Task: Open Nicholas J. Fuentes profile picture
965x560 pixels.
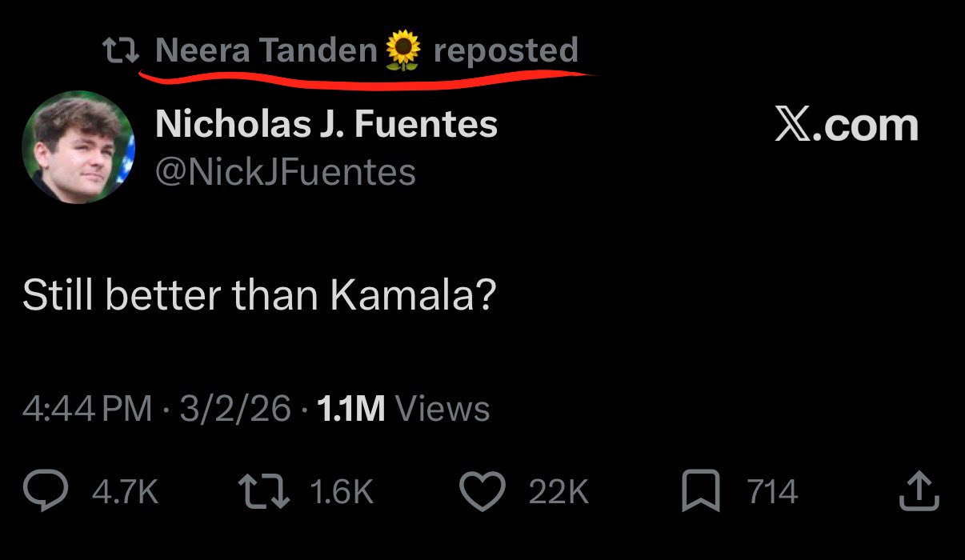Action: (78, 146)
